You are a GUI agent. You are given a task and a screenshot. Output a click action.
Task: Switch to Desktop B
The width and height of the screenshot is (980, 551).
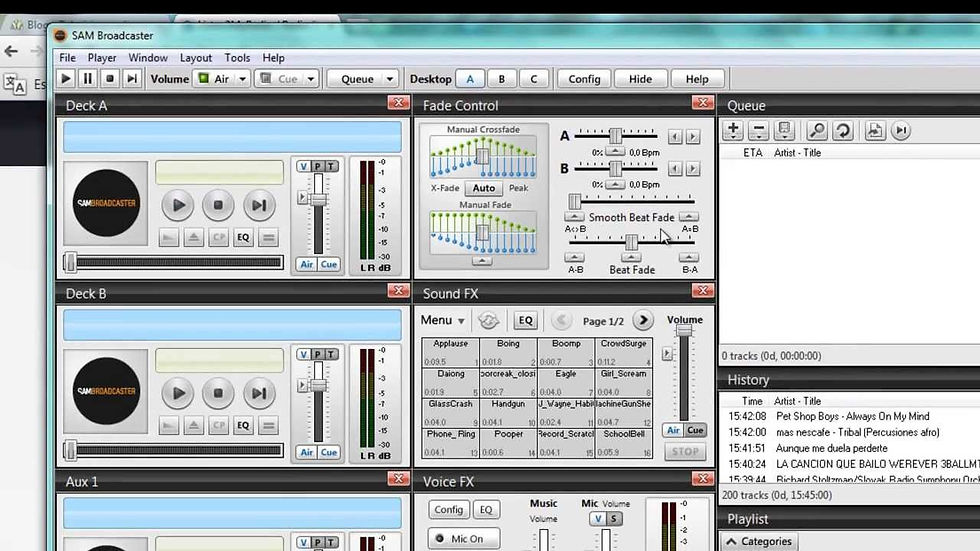pos(501,79)
